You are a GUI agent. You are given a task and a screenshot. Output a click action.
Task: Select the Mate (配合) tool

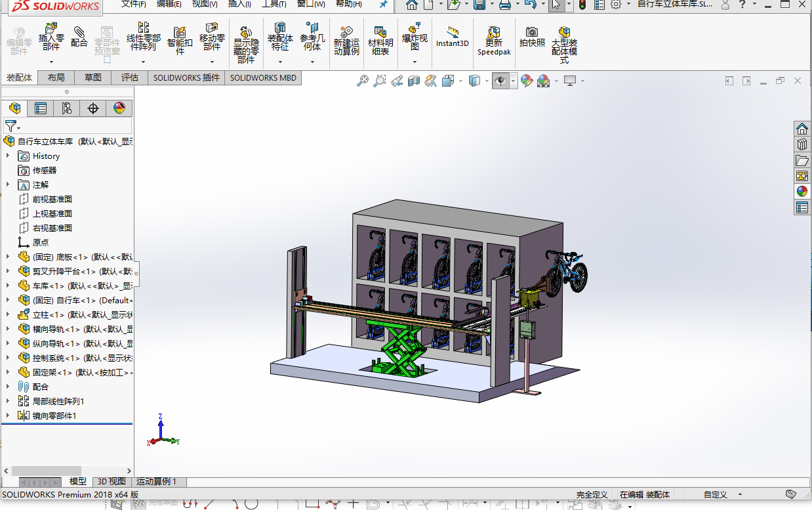point(79,37)
